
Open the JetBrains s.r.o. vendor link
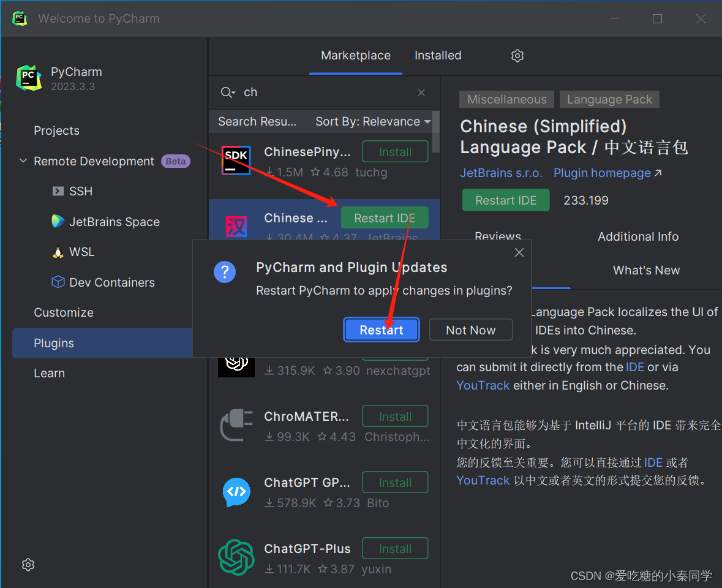pos(501,173)
